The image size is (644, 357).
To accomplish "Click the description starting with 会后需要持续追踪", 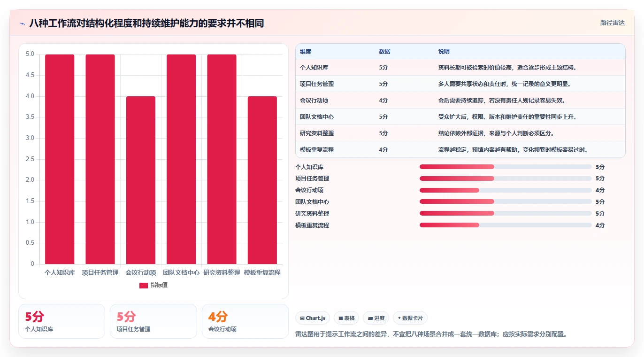I will [x=501, y=101].
